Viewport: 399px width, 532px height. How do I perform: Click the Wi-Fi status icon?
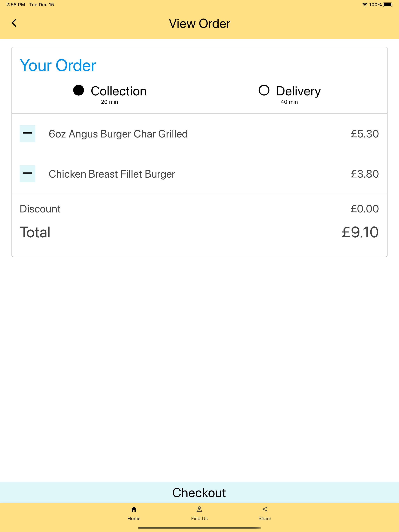[x=365, y=4]
